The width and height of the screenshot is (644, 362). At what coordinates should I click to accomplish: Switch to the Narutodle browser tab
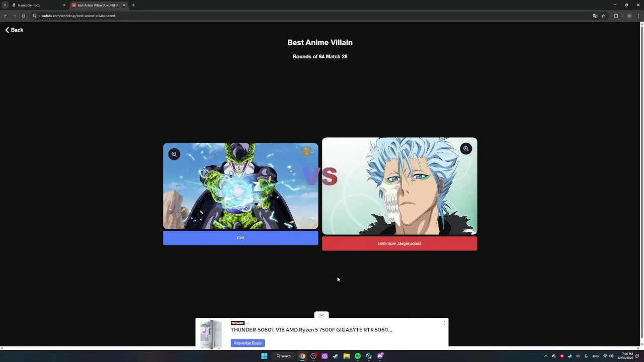coord(39,5)
